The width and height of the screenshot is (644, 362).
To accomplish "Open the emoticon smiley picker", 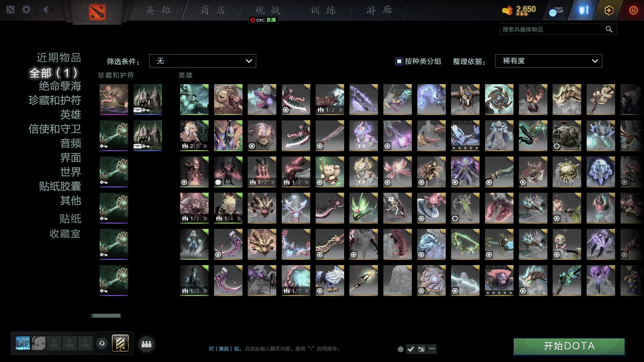I will [x=400, y=349].
